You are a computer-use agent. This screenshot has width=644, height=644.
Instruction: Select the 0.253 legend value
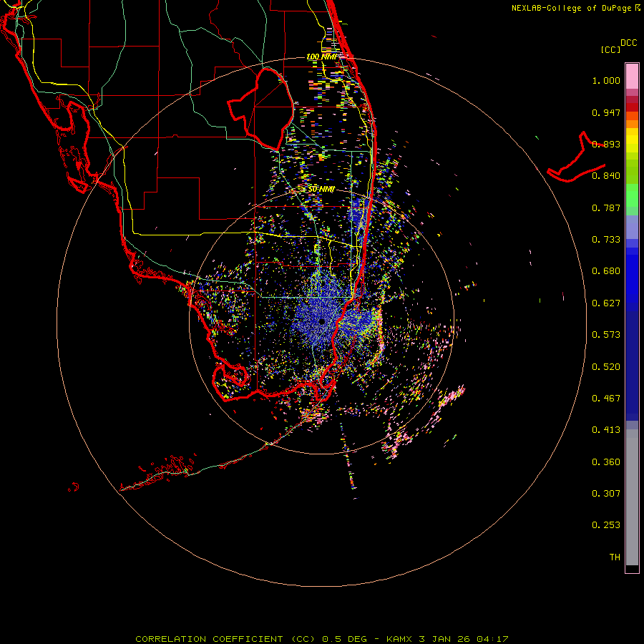pos(606,525)
